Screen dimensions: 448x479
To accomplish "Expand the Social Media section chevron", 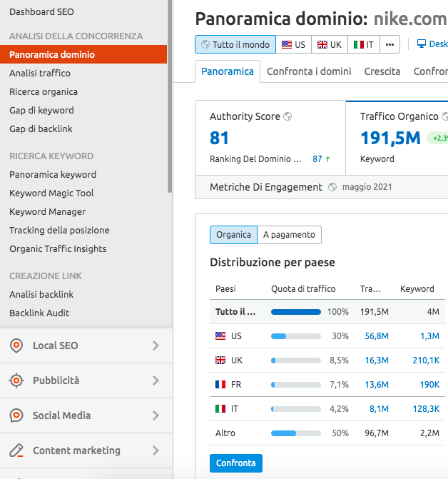I will 156,415.
